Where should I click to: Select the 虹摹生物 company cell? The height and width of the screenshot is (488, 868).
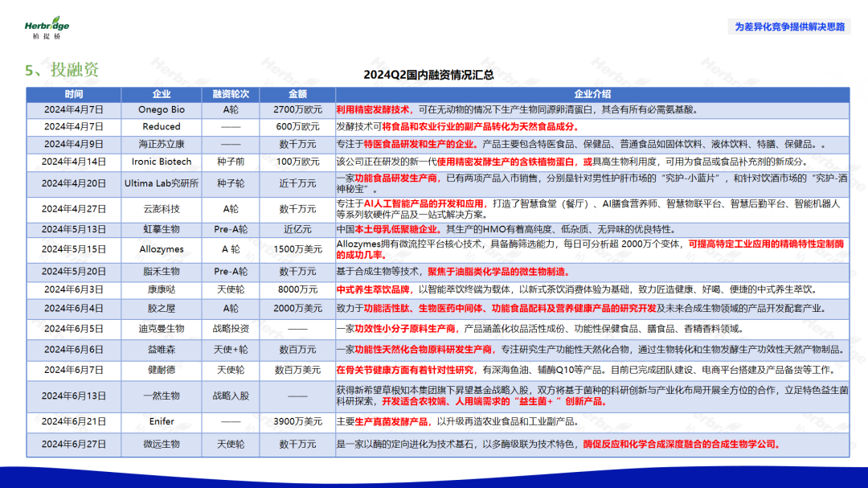pyautogui.click(x=161, y=229)
